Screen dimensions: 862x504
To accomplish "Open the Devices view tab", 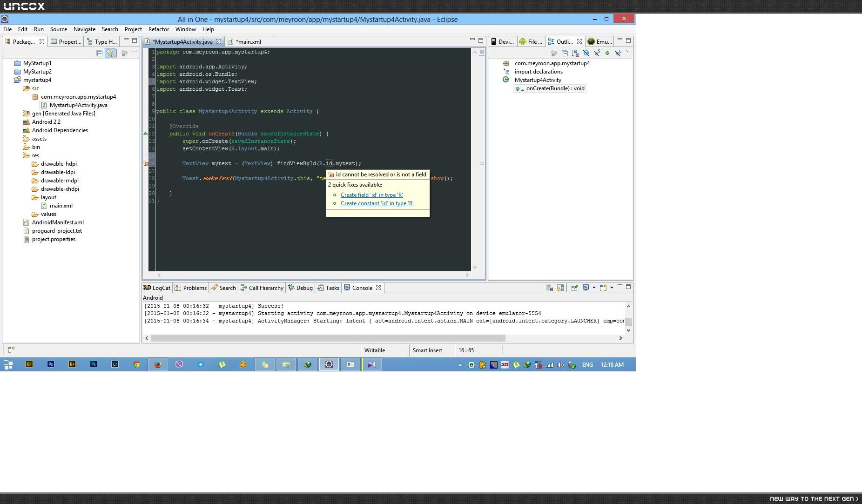I will [x=502, y=42].
